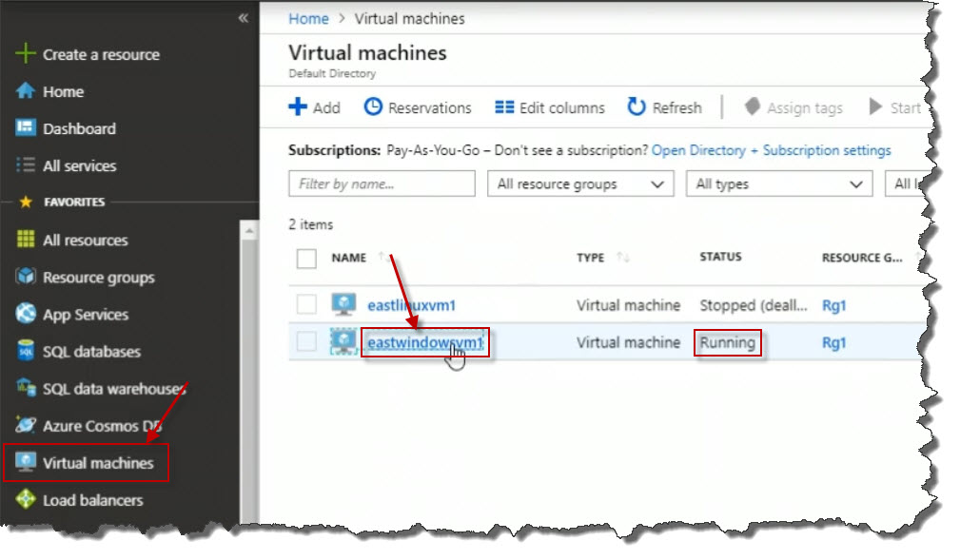Check the eastwindowsvm1 row checkbox
960x560 pixels.
pos(306,341)
